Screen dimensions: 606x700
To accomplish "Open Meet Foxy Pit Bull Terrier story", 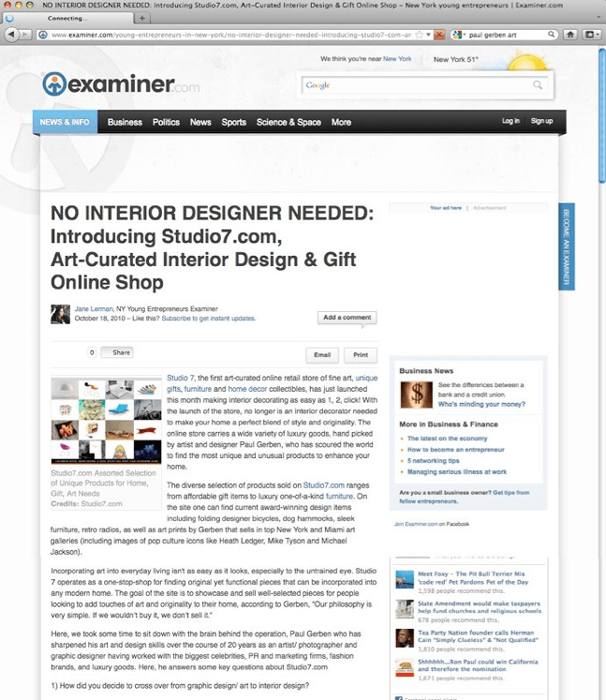I will click(473, 578).
